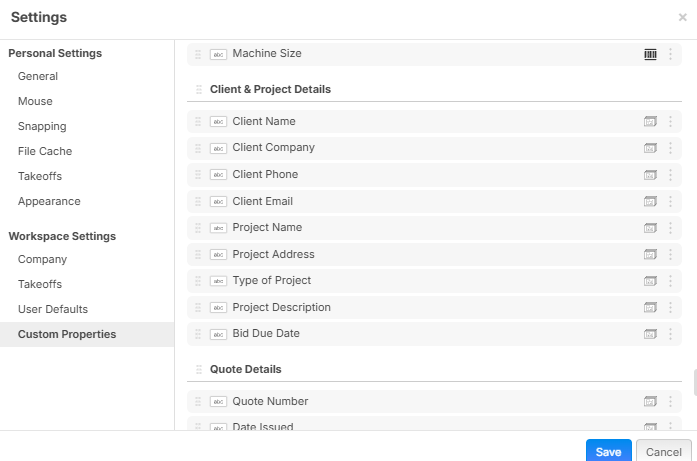Screen dimensions: 697x461
Task: Open the three-dot menu for Quote Number
Action: [670, 401]
